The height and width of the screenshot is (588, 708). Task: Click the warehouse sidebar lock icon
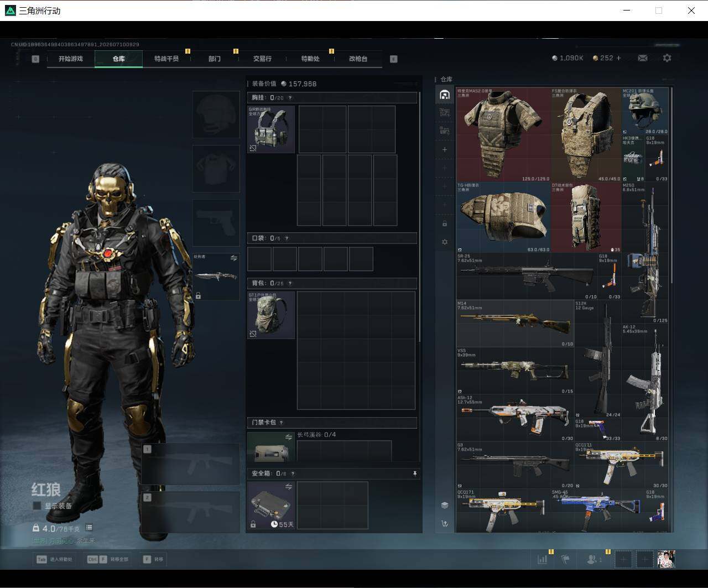tap(445, 223)
